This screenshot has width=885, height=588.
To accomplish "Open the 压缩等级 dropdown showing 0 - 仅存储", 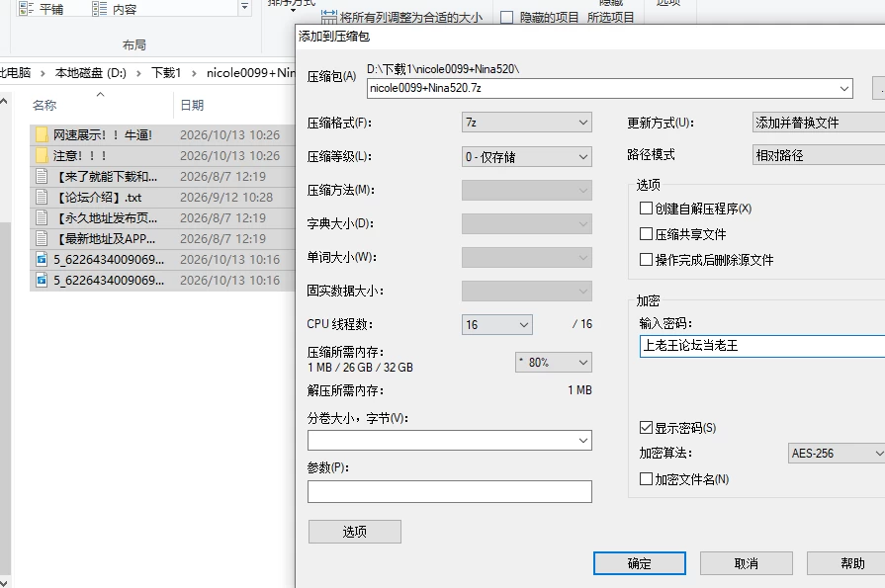I will (527, 157).
